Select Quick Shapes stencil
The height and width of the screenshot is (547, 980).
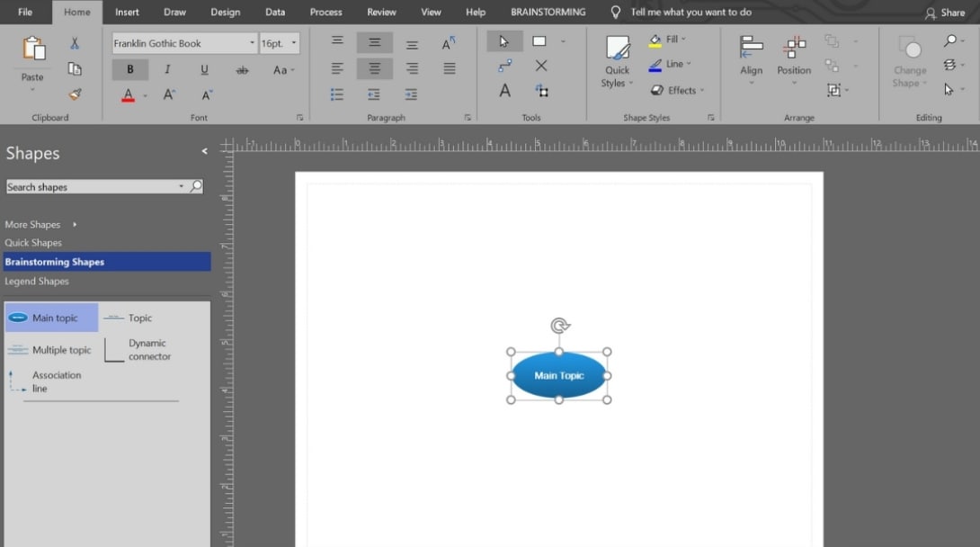coord(33,243)
